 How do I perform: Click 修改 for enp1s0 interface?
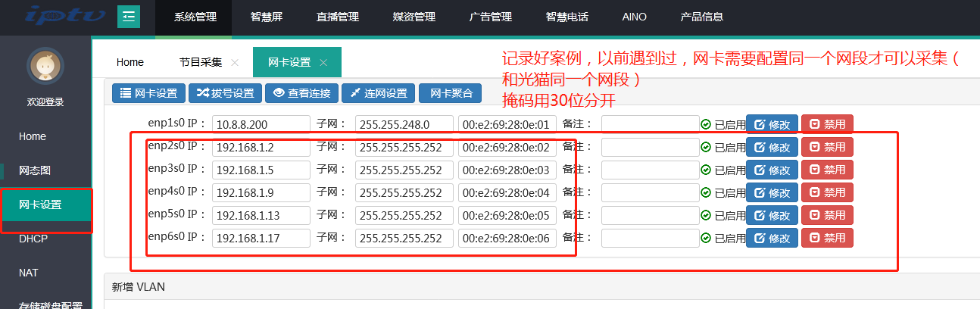coord(772,125)
